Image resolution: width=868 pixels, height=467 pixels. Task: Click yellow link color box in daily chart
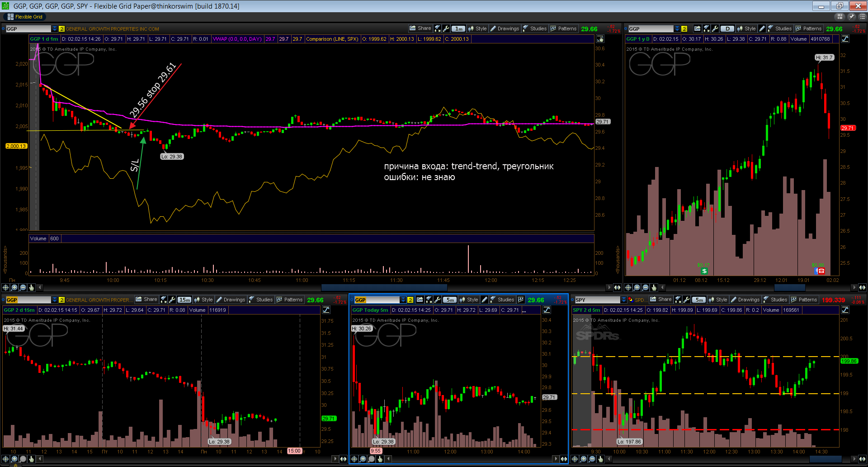pyautogui.click(x=684, y=29)
